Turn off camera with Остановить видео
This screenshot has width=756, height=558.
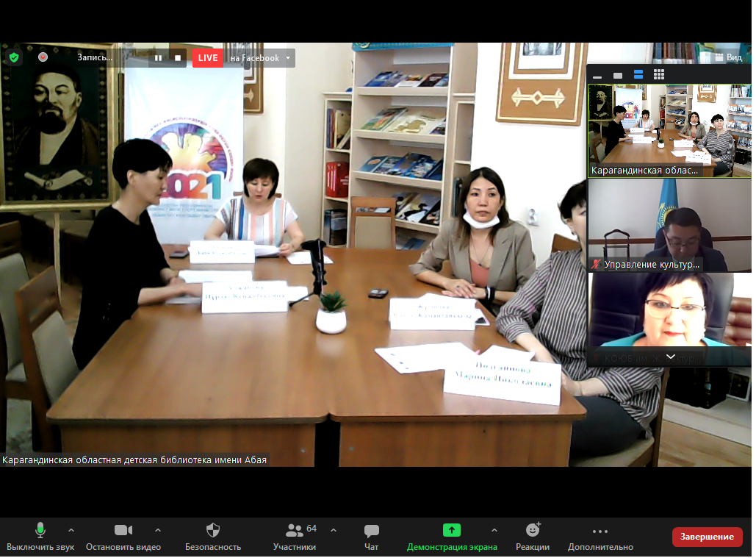pos(123,536)
